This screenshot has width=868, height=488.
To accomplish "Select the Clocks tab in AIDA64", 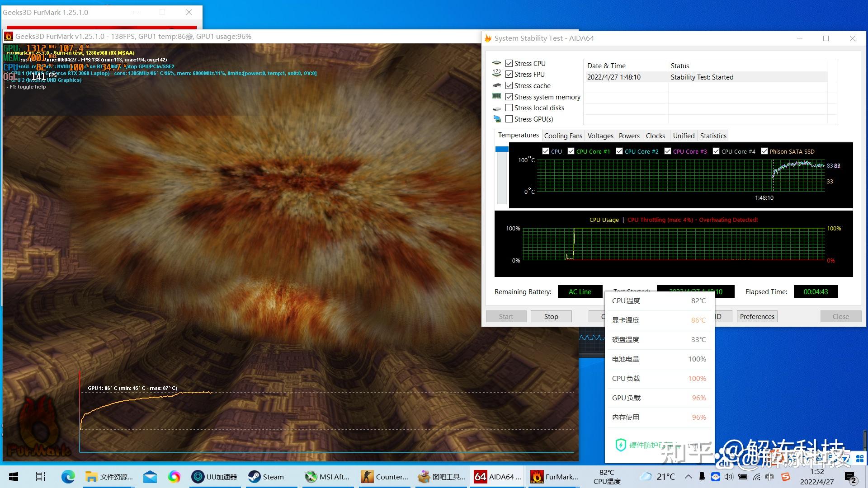I will pyautogui.click(x=655, y=135).
